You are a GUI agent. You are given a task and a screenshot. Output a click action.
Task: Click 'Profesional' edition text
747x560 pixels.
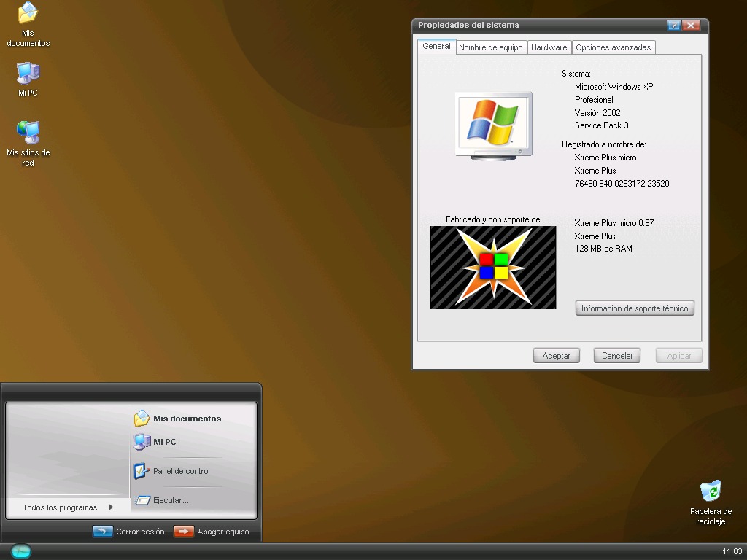coord(594,100)
